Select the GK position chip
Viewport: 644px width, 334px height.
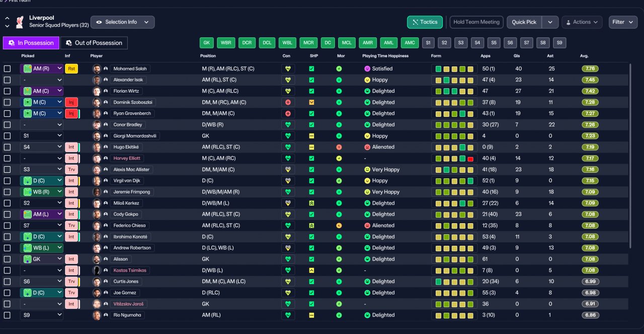[207, 43]
